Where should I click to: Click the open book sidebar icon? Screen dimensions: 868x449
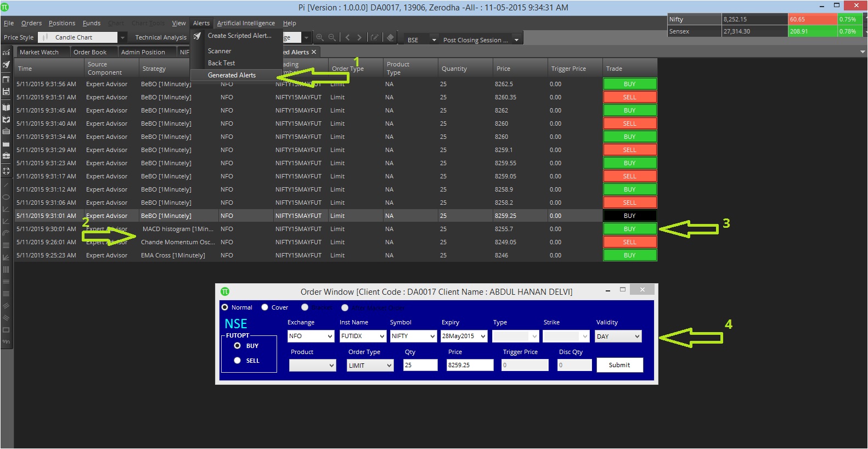pyautogui.click(x=6, y=107)
